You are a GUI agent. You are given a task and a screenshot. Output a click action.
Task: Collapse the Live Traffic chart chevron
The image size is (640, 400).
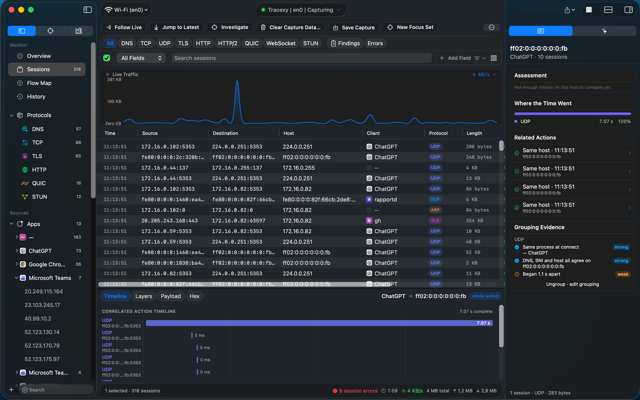(x=495, y=74)
